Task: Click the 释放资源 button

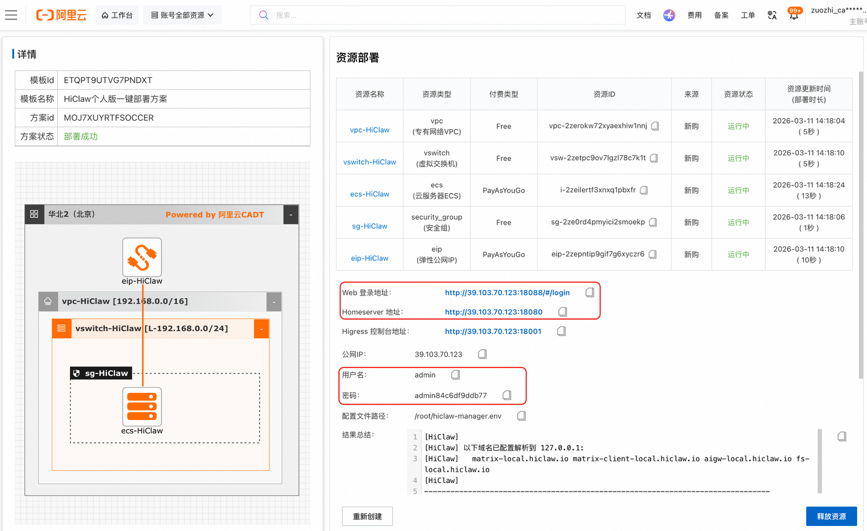Action: tap(831, 516)
